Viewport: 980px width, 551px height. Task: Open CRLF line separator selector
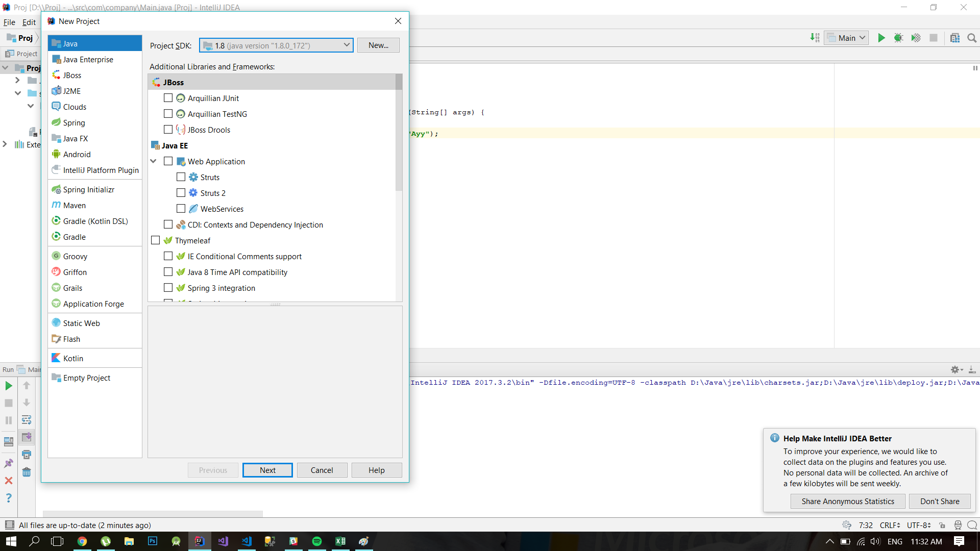pos(890,525)
